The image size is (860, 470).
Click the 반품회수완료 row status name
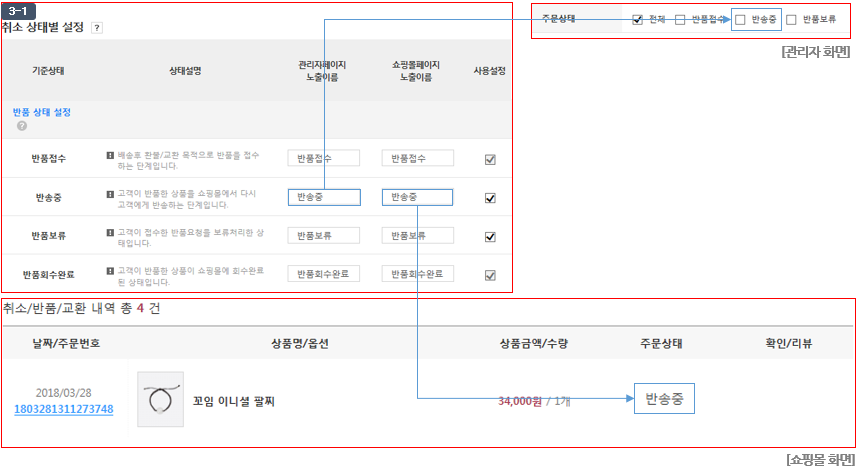(48, 275)
